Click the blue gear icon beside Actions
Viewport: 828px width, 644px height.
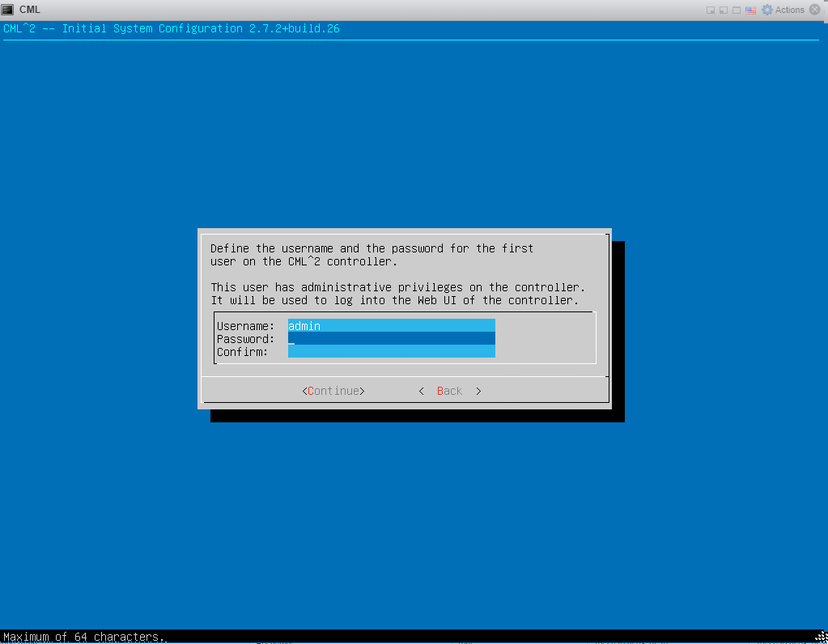tap(767, 10)
